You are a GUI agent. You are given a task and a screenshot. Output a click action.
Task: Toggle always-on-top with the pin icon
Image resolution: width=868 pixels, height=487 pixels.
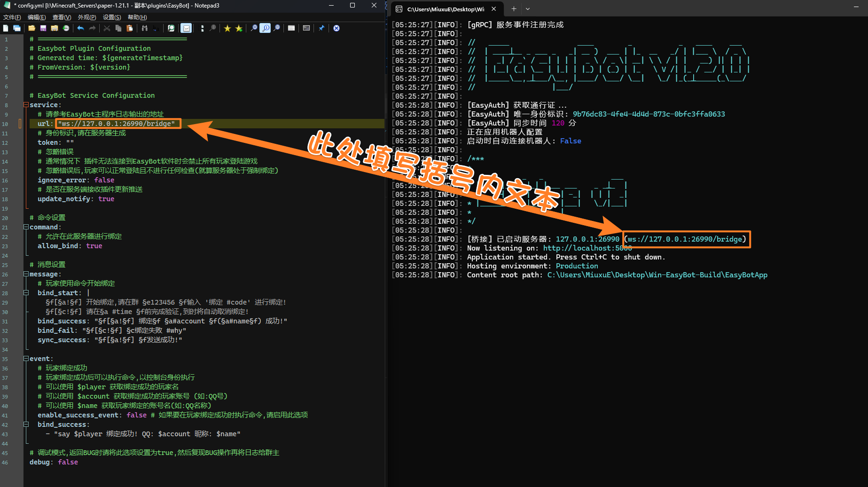click(321, 28)
